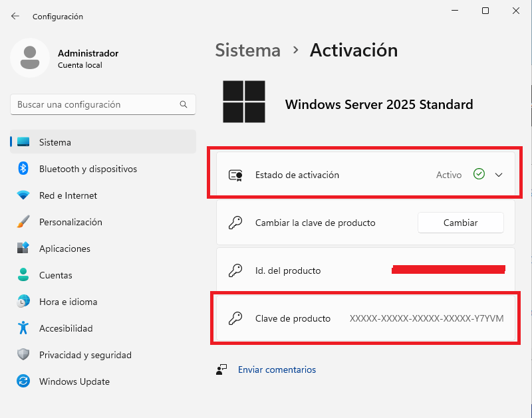Click the Enviar comentarios link
The image size is (532, 418).
pyautogui.click(x=277, y=369)
